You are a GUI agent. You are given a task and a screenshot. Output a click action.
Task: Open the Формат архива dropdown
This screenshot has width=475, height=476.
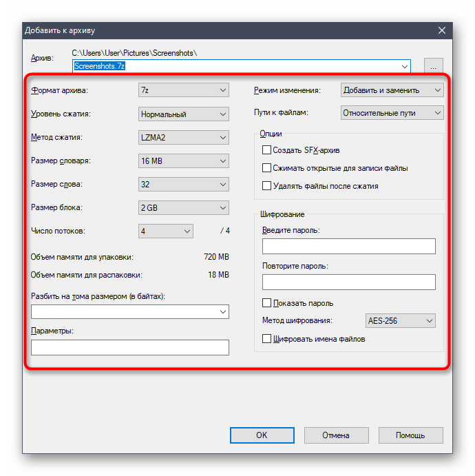point(184,90)
